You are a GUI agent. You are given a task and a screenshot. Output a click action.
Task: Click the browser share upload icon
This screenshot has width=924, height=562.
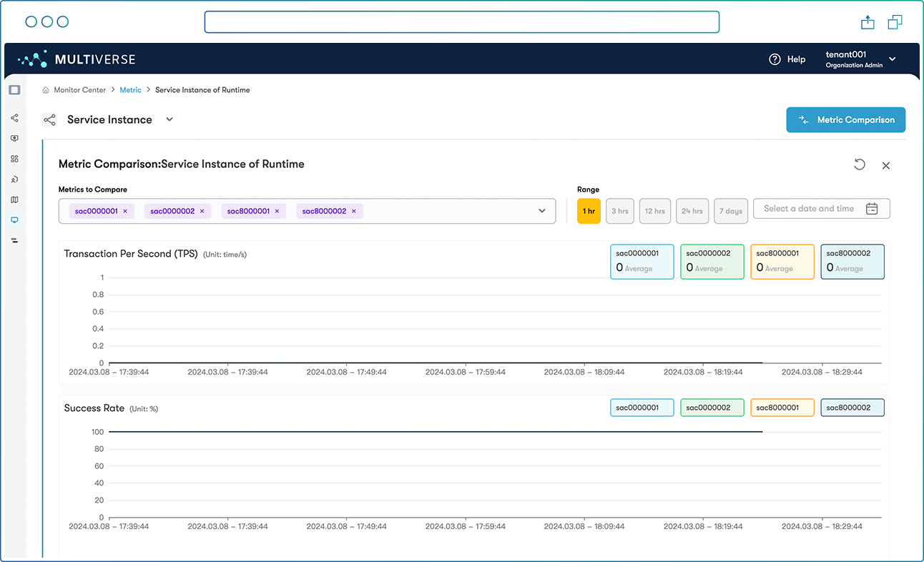(x=868, y=22)
